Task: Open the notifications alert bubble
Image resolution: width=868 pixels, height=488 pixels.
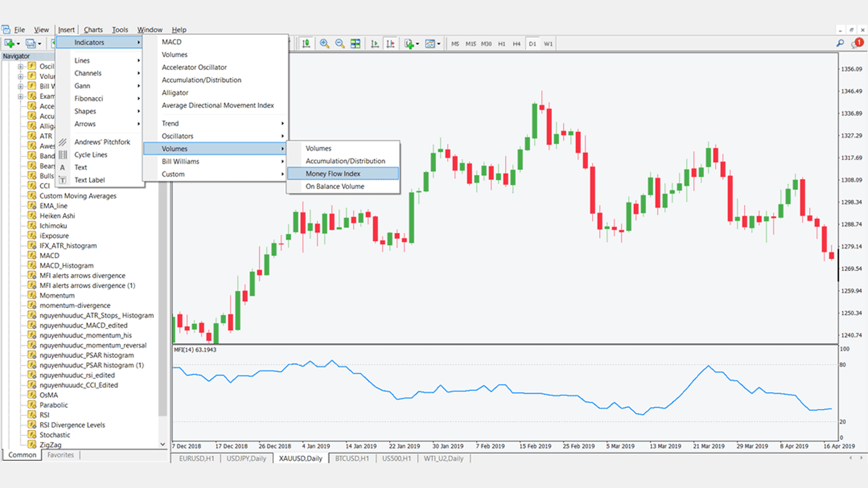Action: (857, 43)
